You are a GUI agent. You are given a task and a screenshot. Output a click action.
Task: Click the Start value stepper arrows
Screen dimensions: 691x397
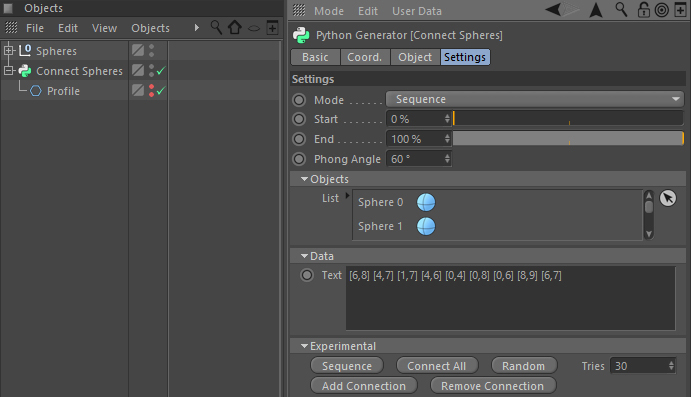click(447, 119)
